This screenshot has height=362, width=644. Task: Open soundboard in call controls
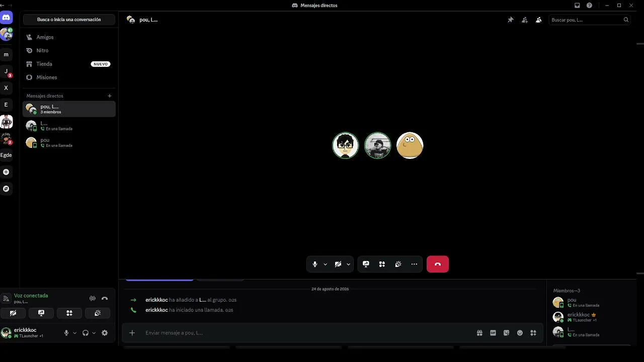click(398, 264)
